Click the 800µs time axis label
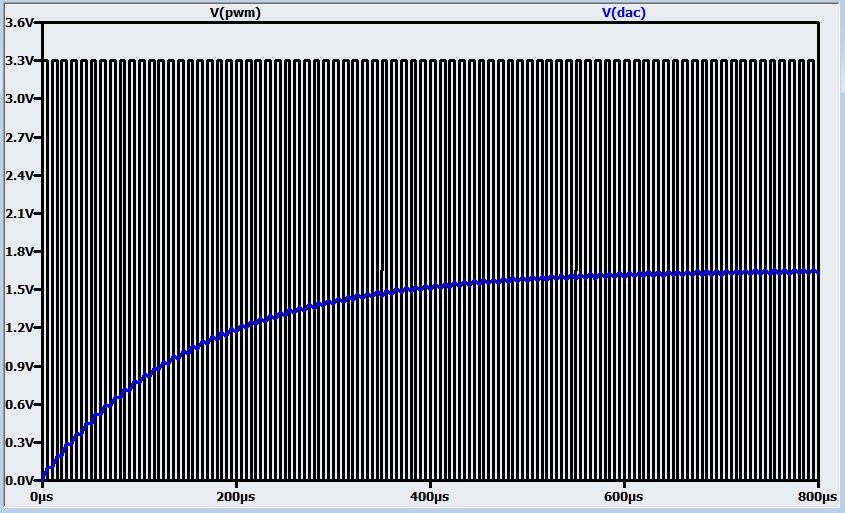The width and height of the screenshot is (845, 513). click(x=818, y=496)
